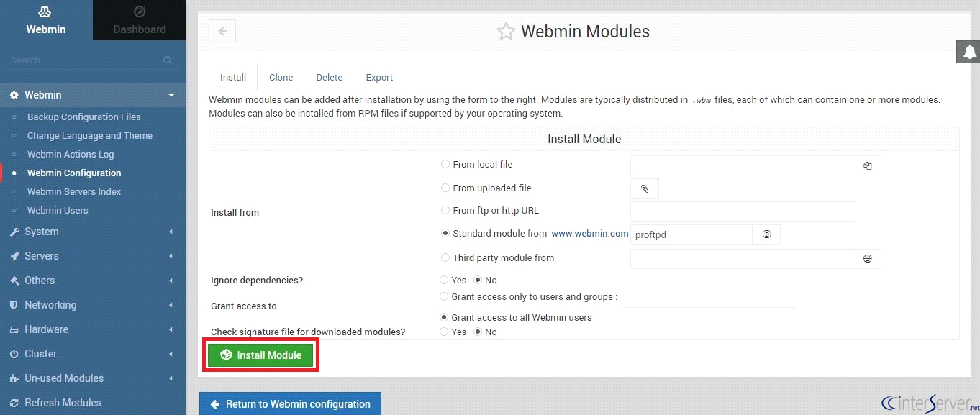Screen dimensions: 980x415
Task: Click the paperclip upload file icon
Action: pyautogui.click(x=645, y=188)
